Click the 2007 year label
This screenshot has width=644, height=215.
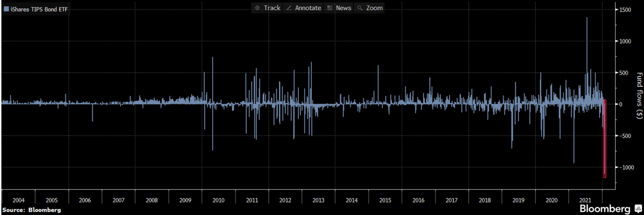pyautogui.click(x=119, y=200)
